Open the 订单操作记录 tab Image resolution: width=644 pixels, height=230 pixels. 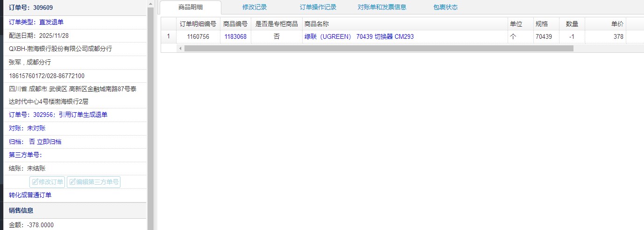coord(318,7)
